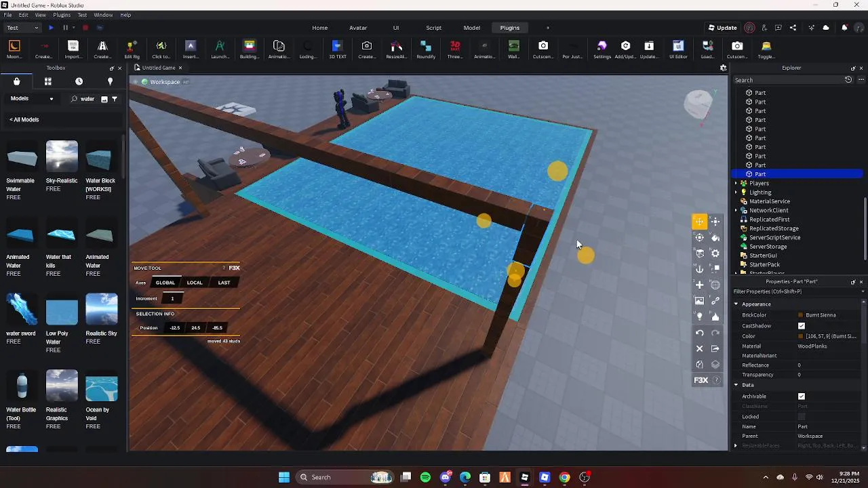The image size is (868, 488).
Task: Select the Swimmable Water model thumbnail
Action: pyautogui.click(x=21, y=157)
